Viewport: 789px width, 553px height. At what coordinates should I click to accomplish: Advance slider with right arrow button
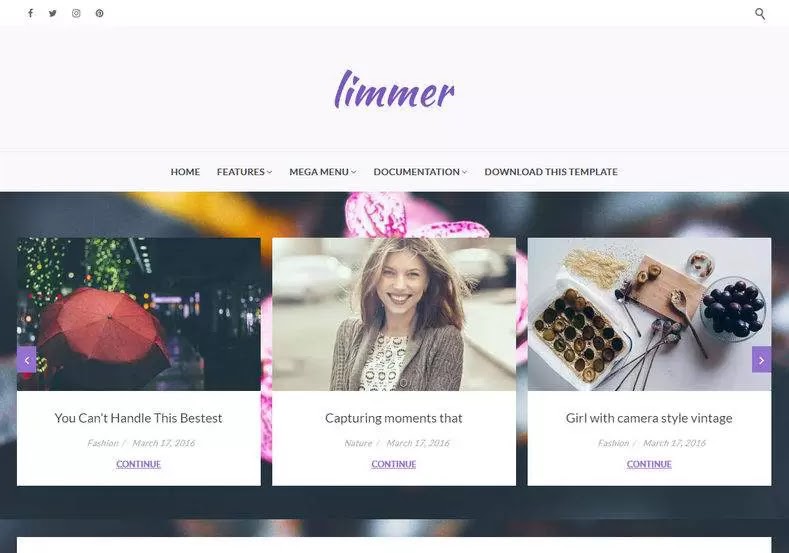(x=761, y=360)
